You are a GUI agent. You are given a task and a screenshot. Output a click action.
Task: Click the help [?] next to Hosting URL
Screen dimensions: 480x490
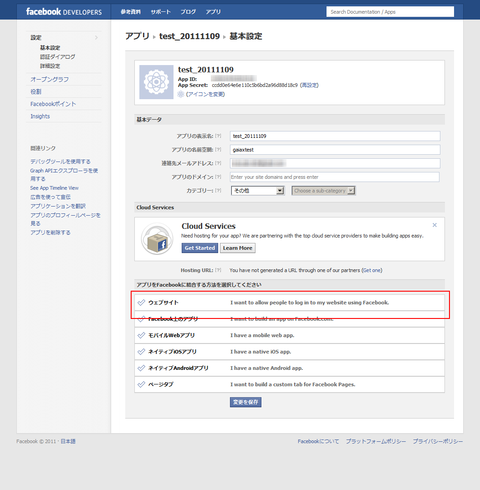[218, 270]
